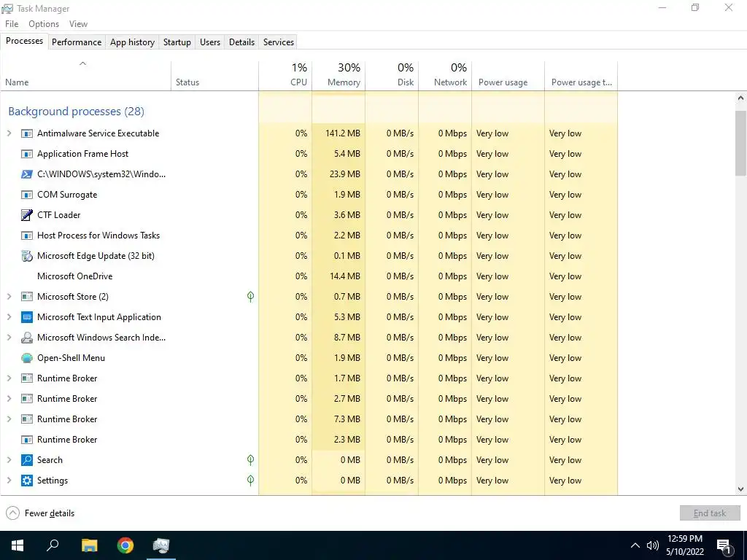Click the vertical scrollbar thumb

tap(740, 143)
